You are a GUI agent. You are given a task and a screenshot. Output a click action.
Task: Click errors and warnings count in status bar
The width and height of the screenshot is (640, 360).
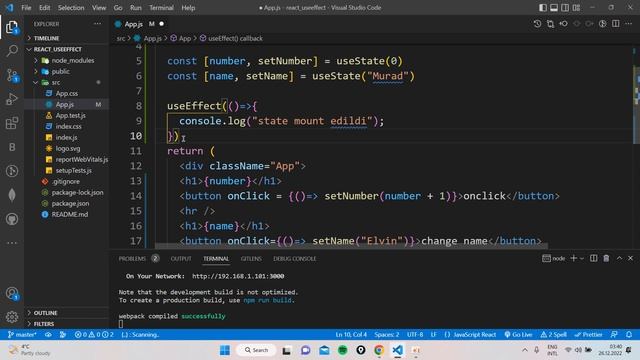(94, 335)
